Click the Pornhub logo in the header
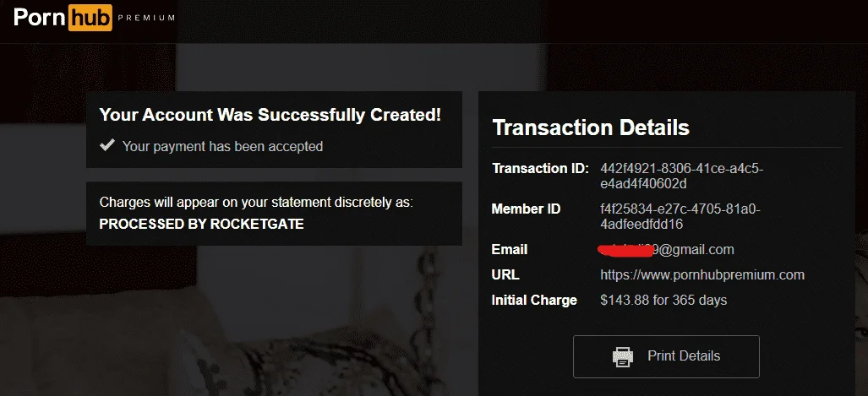 point(63,17)
